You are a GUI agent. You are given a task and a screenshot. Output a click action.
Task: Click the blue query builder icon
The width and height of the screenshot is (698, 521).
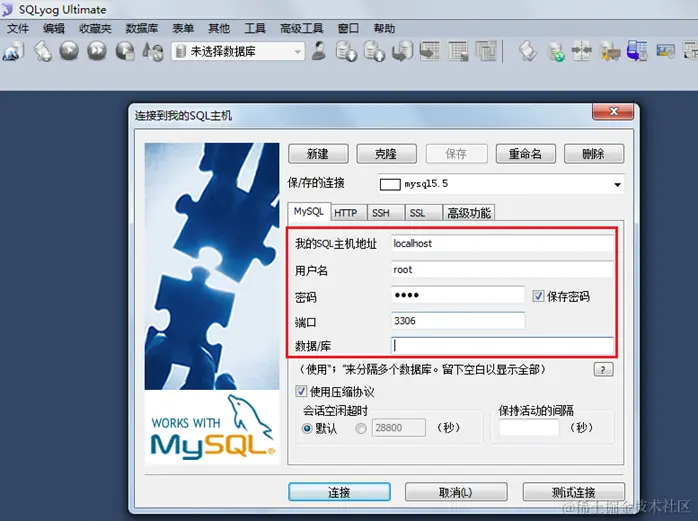coord(637,51)
